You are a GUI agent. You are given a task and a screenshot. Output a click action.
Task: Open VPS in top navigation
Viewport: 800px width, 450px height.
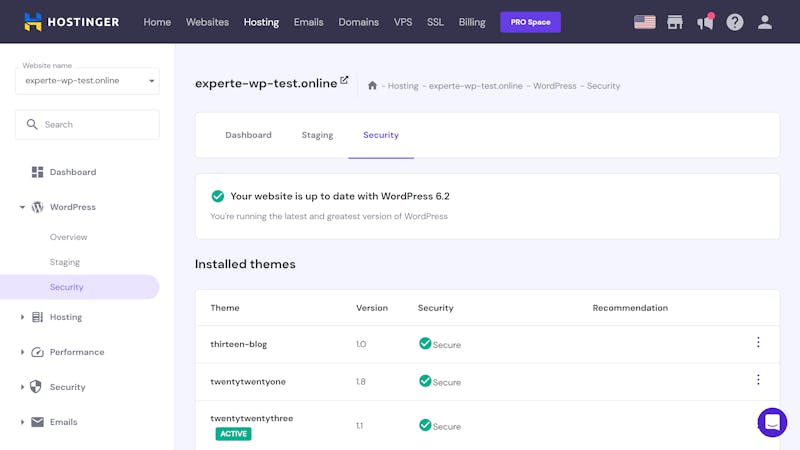[x=403, y=22]
